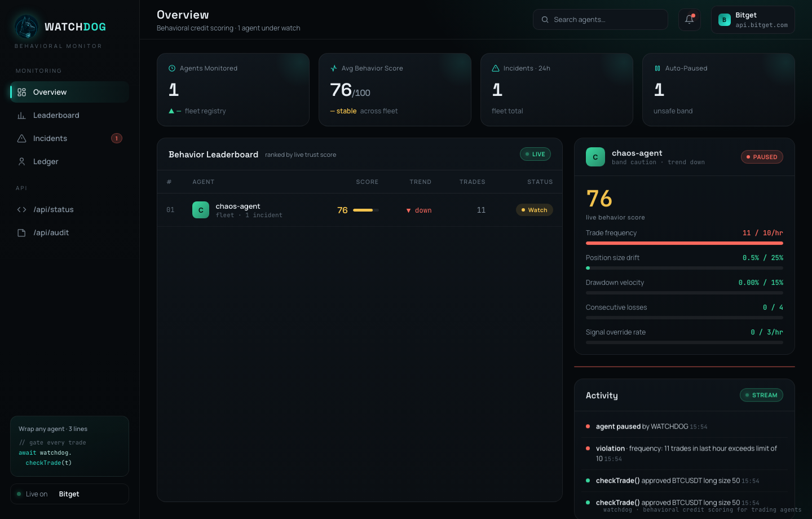Click chaos-agent avatar in detail panel

click(x=595, y=157)
